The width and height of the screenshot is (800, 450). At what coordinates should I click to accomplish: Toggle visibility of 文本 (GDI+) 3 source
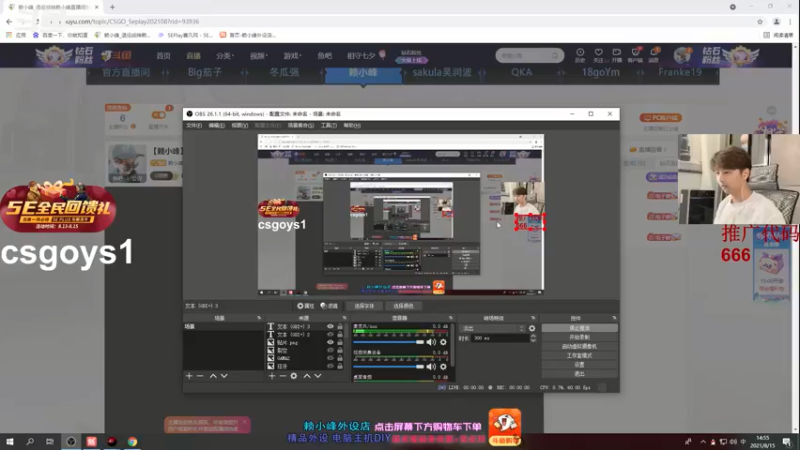[330, 327]
